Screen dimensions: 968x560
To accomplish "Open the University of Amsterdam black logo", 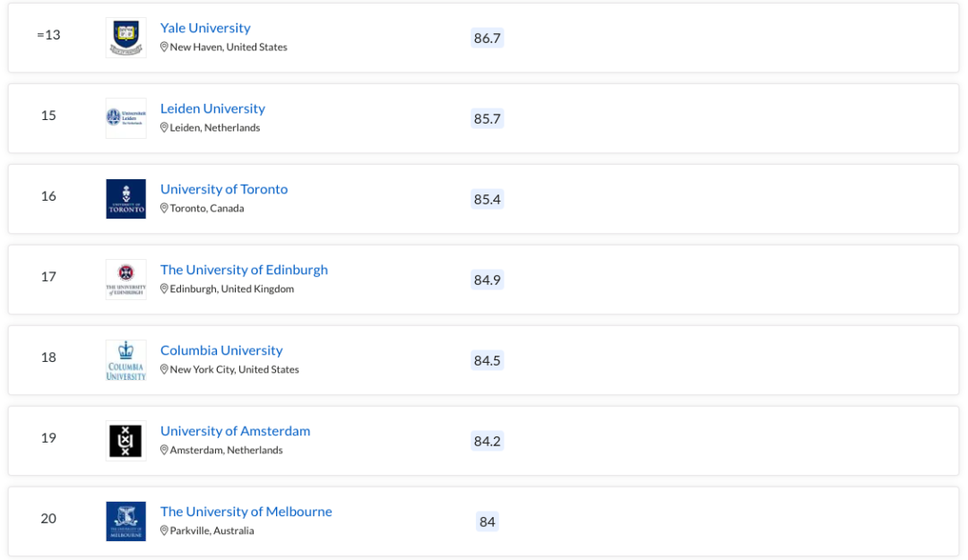I will click(126, 441).
